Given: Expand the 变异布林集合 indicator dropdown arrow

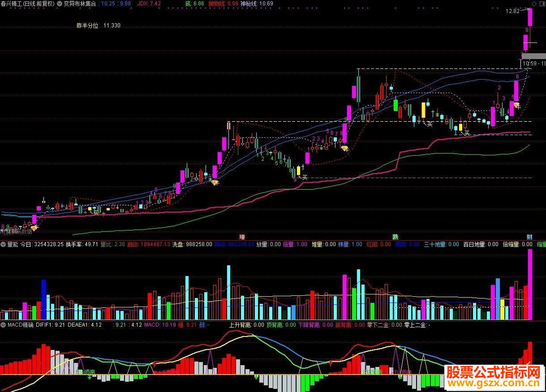Looking at the screenshot, I should pos(60,3).
